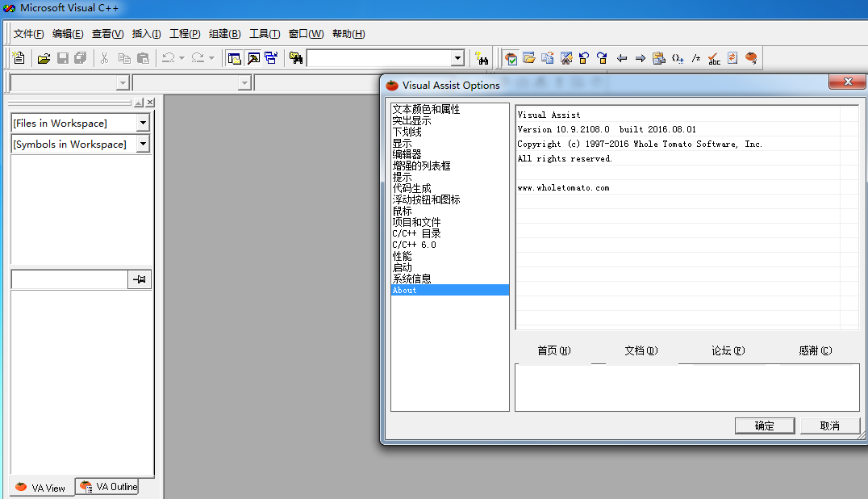Click the Redo arrow icon
868x499 pixels.
click(198, 58)
